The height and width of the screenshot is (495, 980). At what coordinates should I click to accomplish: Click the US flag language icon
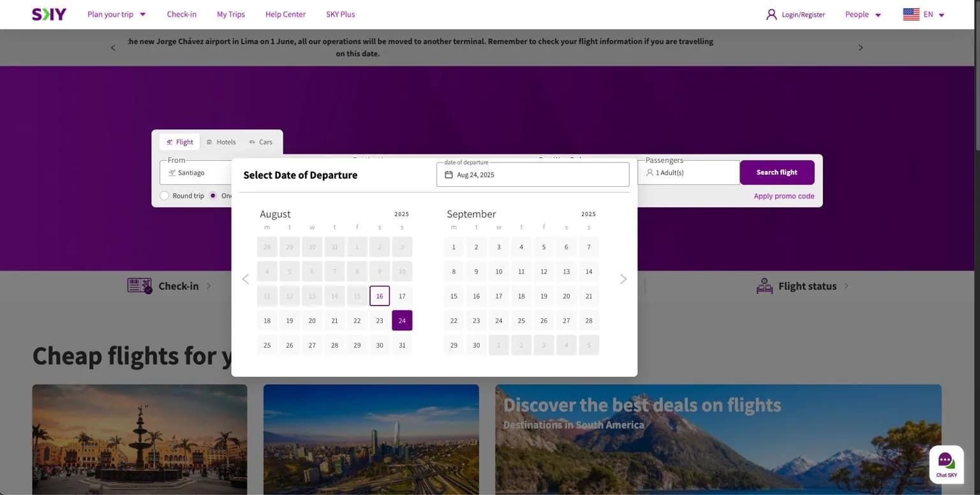911,14
